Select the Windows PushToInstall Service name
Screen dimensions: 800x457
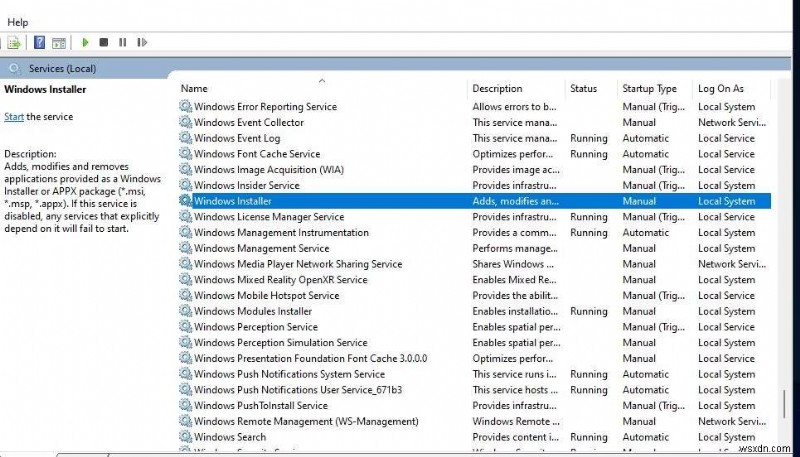(261, 406)
